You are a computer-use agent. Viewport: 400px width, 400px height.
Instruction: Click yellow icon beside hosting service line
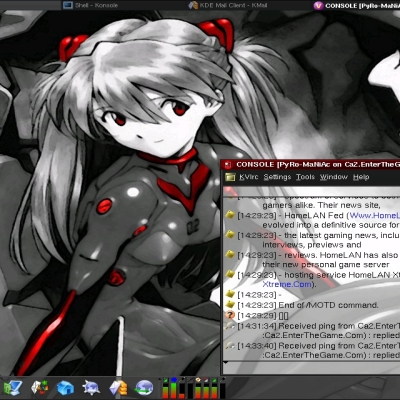coord(230,274)
